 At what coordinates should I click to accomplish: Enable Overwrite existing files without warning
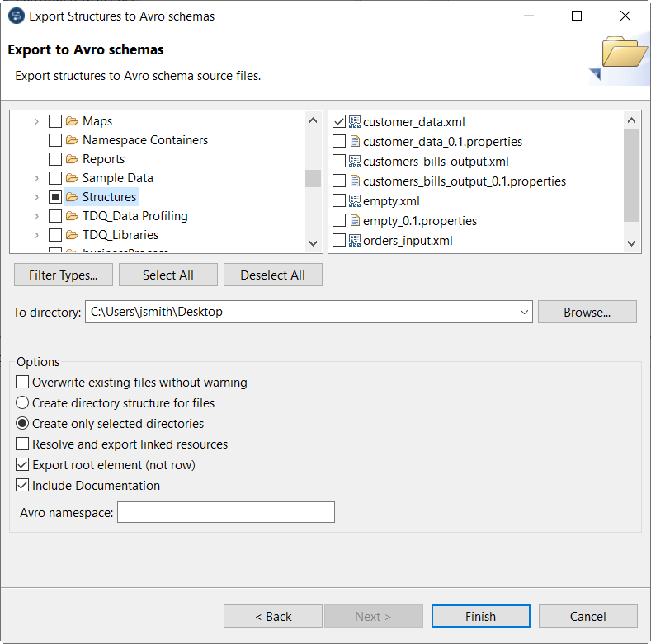[22, 382]
